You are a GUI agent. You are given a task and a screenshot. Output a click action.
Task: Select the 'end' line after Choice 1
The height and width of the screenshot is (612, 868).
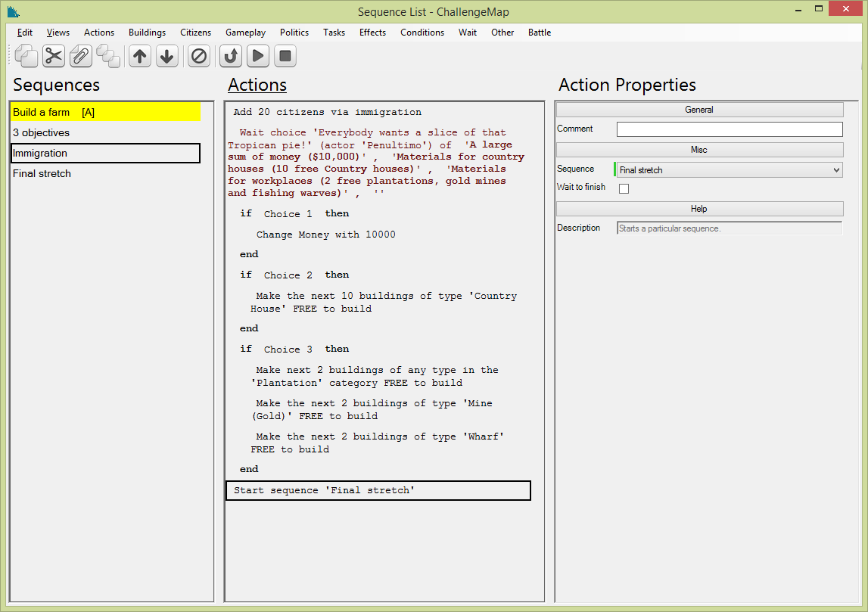(x=249, y=254)
